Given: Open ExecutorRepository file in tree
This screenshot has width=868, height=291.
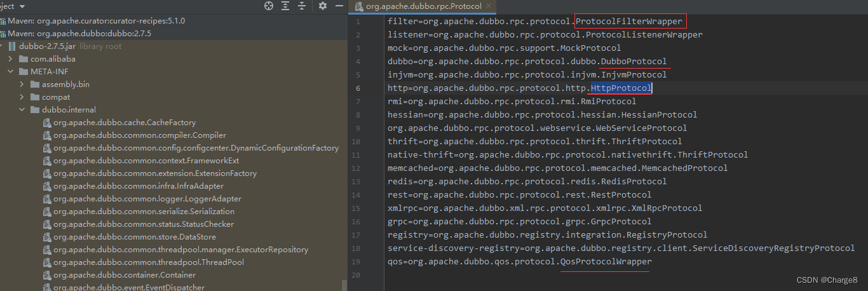Looking at the screenshot, I should pyautogui.click(x=180, y=250).
